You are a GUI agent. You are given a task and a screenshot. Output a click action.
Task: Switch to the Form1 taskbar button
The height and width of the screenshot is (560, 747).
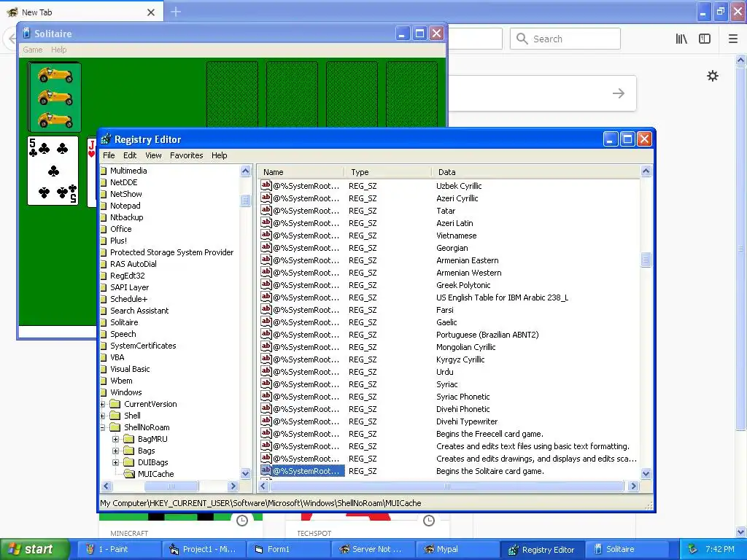pyautogui.click(x=288, y=549)
